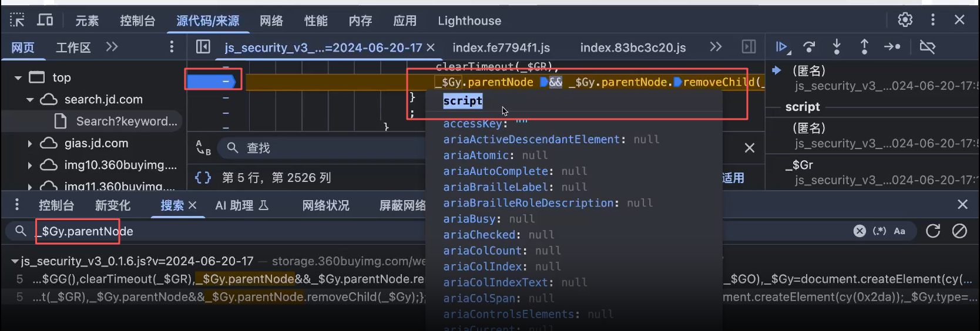Clear the search results
980x331 pixels.
click(959, 231)
